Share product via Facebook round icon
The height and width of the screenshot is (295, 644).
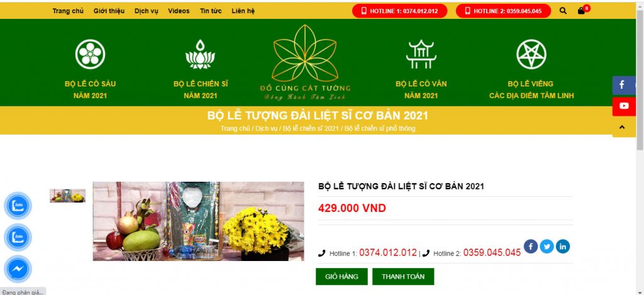[x=531, y=246]
